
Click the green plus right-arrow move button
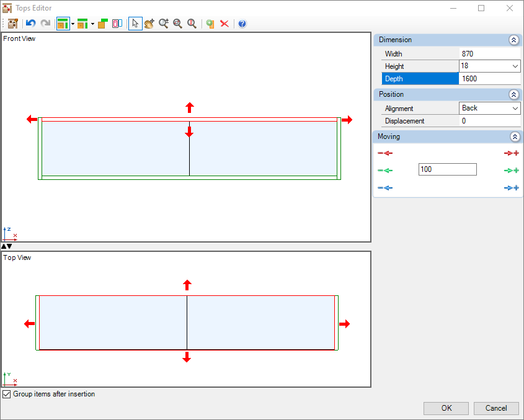tap(512, 171)
